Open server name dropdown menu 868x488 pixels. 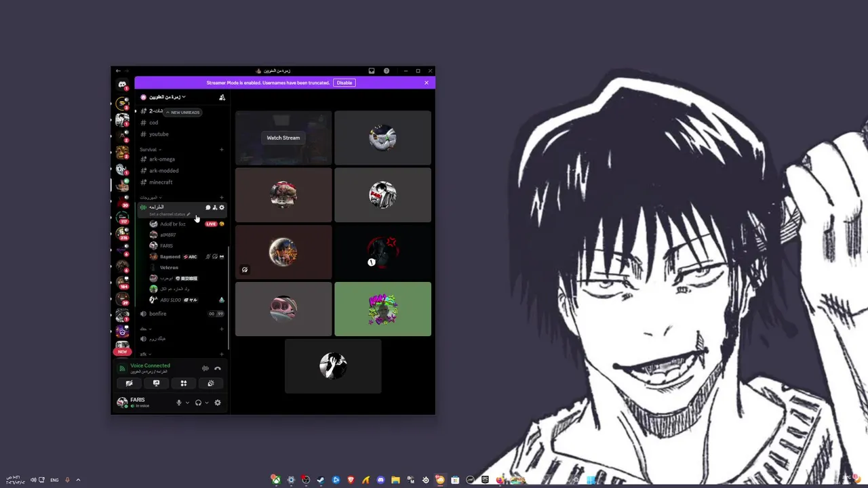click(167, 98)
